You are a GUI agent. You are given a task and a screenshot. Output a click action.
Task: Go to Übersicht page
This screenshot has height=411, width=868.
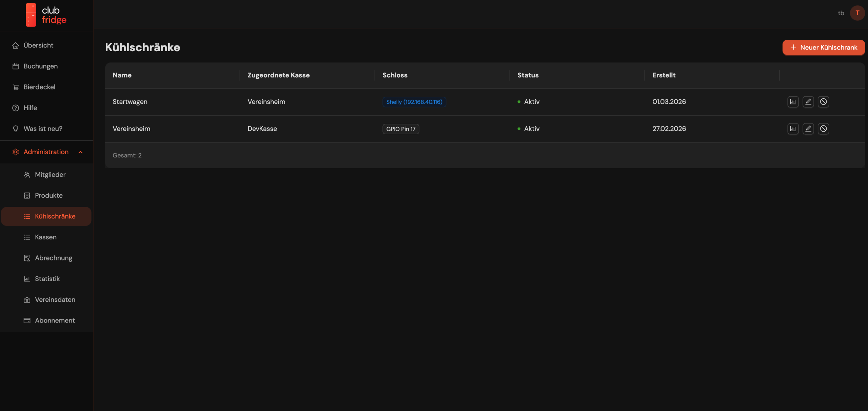38,45
